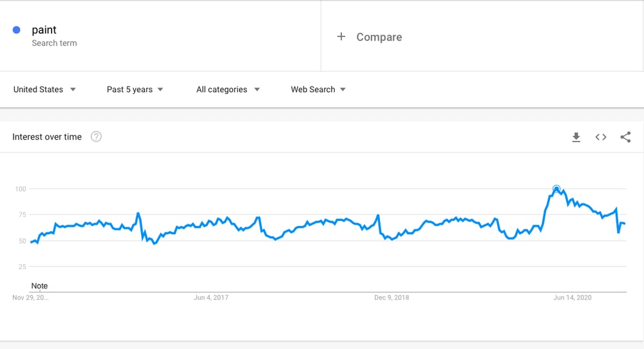Click the embed code icon
This screenshot has height=349, width=644.
point(601,137)
